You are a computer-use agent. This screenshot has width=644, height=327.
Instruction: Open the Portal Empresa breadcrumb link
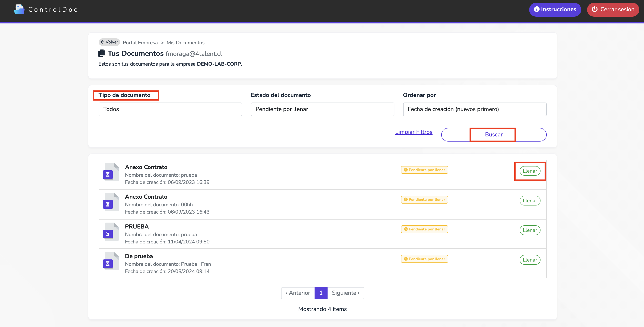click(x=140, y=43)
